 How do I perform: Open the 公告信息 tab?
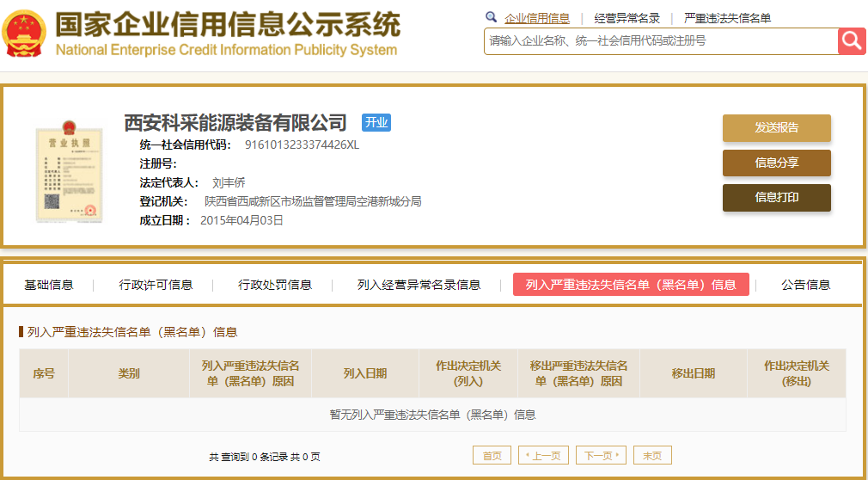[x=806, y=285]
